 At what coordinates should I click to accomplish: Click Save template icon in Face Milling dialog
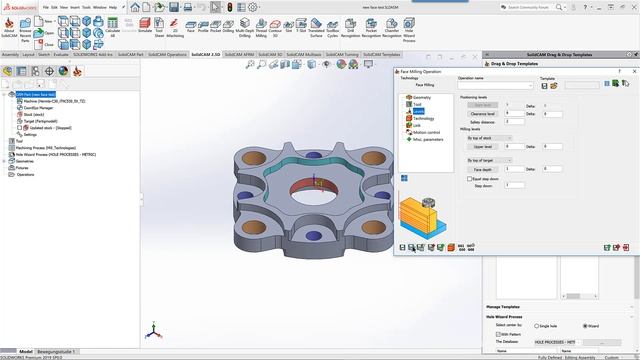544,86
